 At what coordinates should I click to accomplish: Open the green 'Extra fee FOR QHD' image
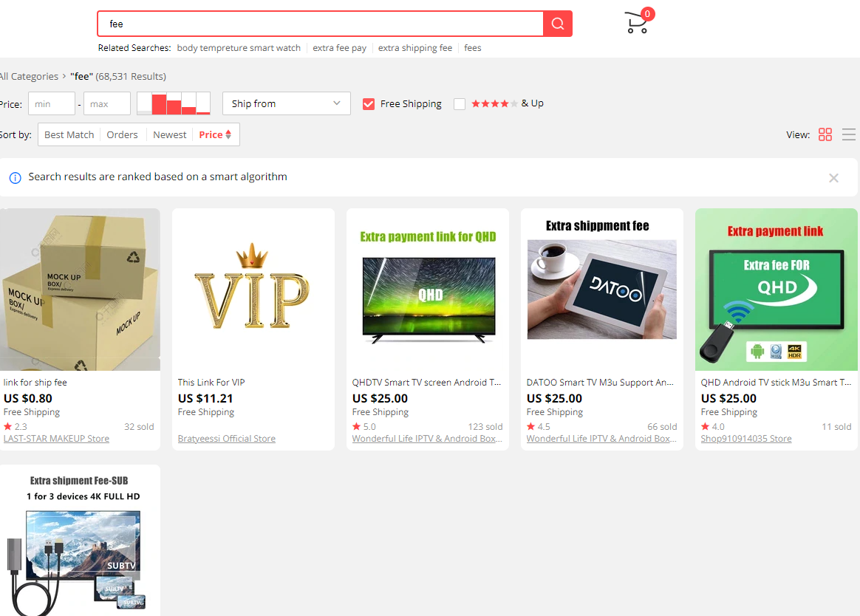click(777, 290)
